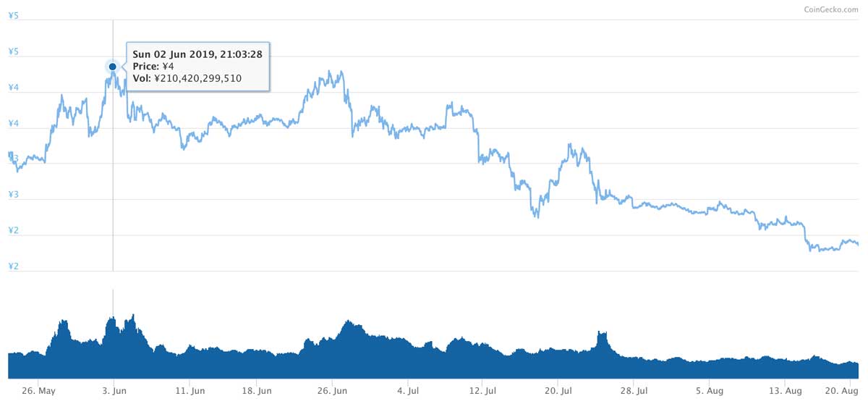Click the 20. Aug date label
Viewport: 868px width, 404px height.
[843, 390]
